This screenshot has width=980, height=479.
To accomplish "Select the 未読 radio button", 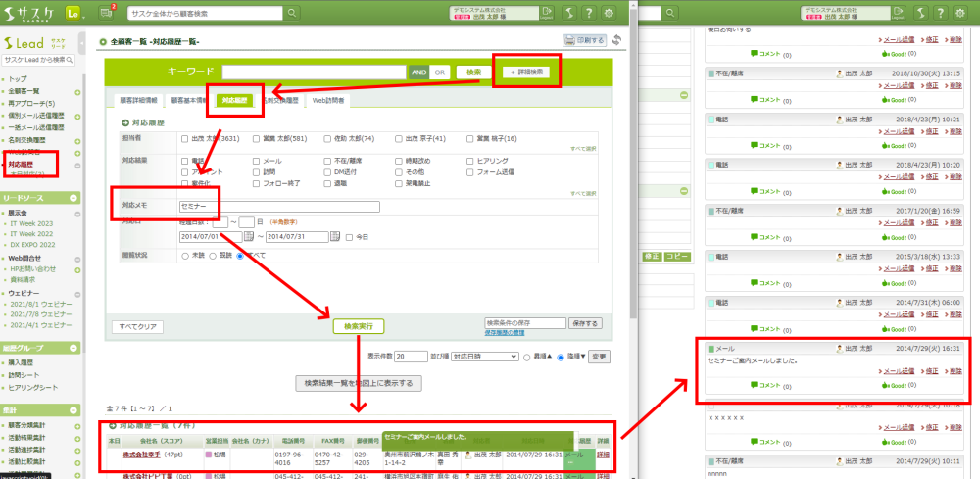I will [185, 255].
